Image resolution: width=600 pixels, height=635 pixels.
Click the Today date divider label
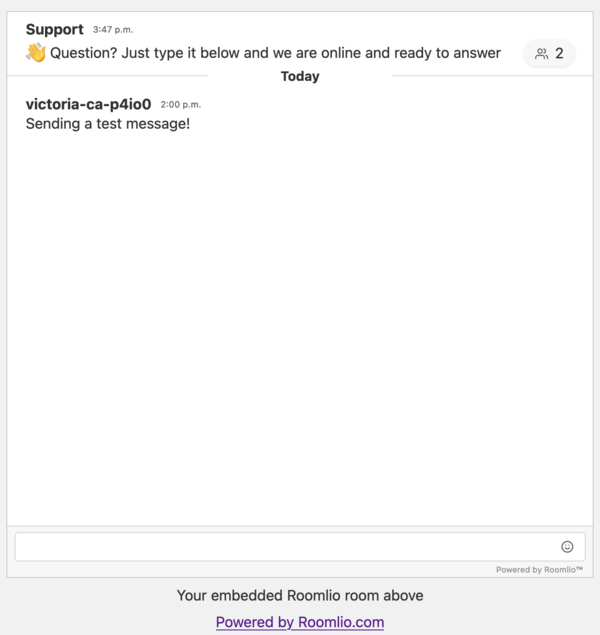coord(300,76)
